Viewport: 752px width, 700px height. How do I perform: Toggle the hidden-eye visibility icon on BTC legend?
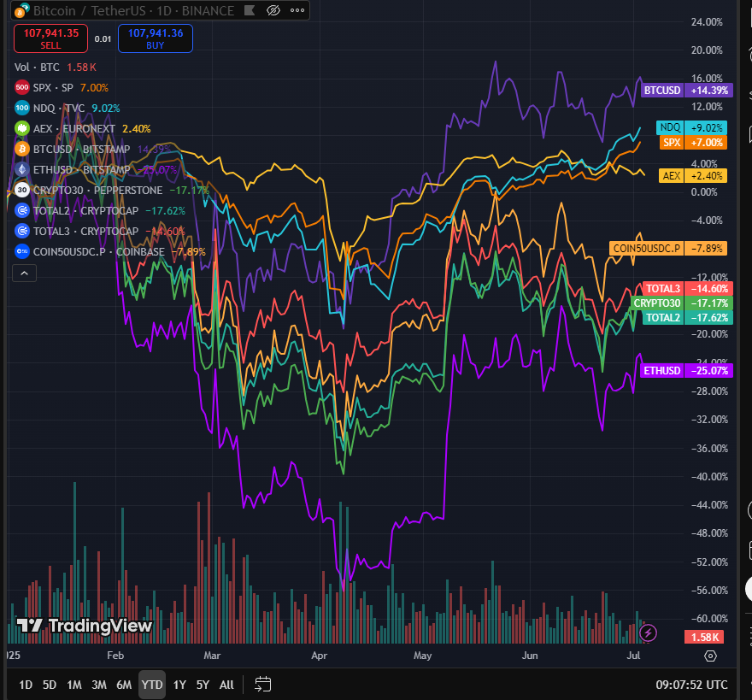pos(273,10)
